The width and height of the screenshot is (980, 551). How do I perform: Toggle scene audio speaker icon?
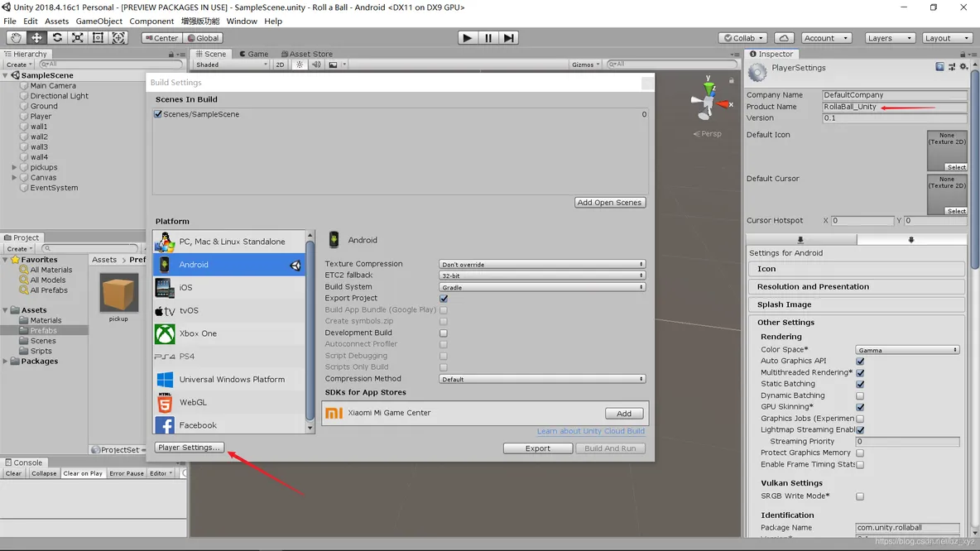[x=316, y=65]
